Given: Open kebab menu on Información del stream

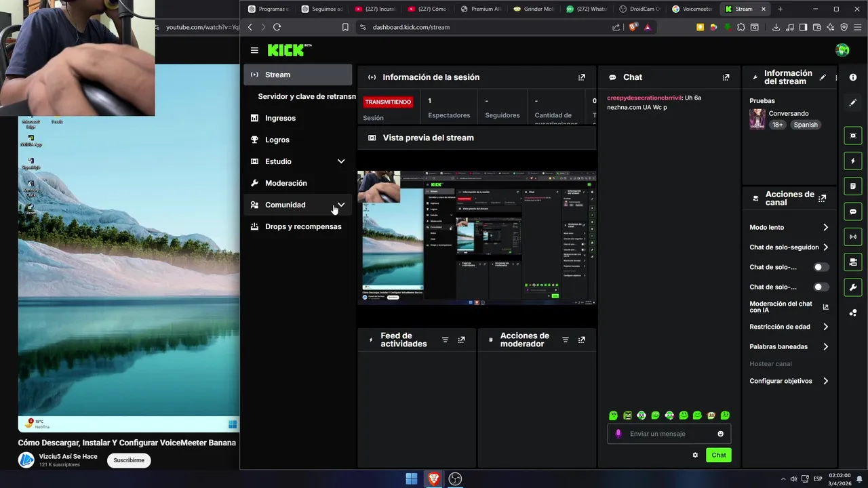Looking at the screenshot, I should [x=835, y=78].
